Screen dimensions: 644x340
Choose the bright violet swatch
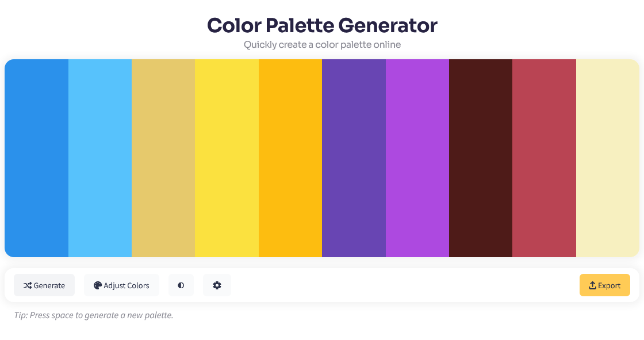[x=417, y=158]
